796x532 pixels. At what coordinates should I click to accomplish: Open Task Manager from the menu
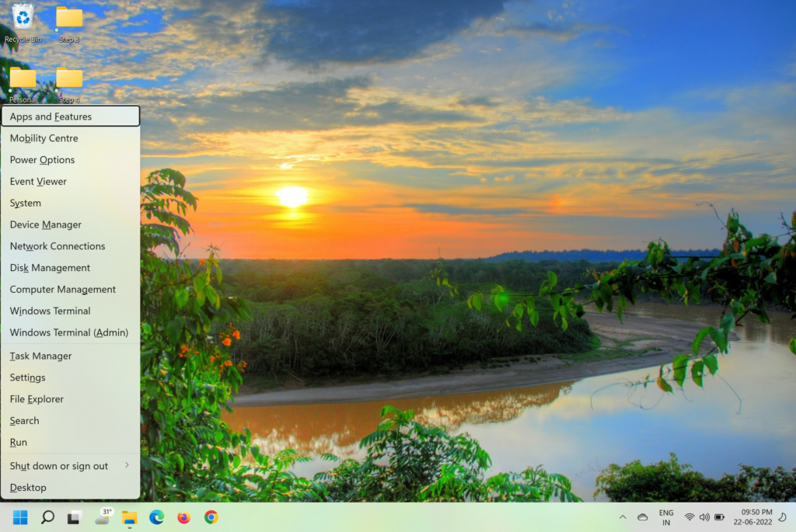(41, 356)
